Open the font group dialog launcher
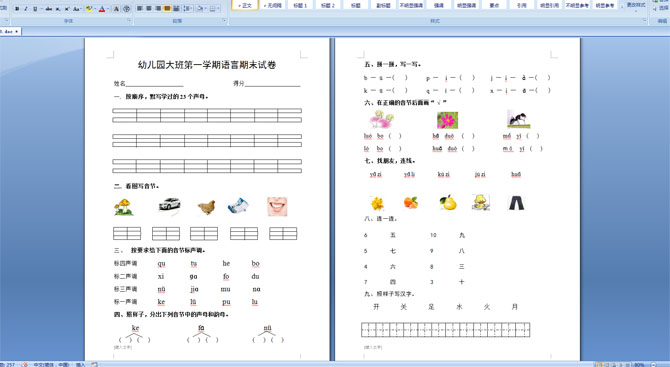The width and height of the screenshot is (670, 367). (129, 20)
